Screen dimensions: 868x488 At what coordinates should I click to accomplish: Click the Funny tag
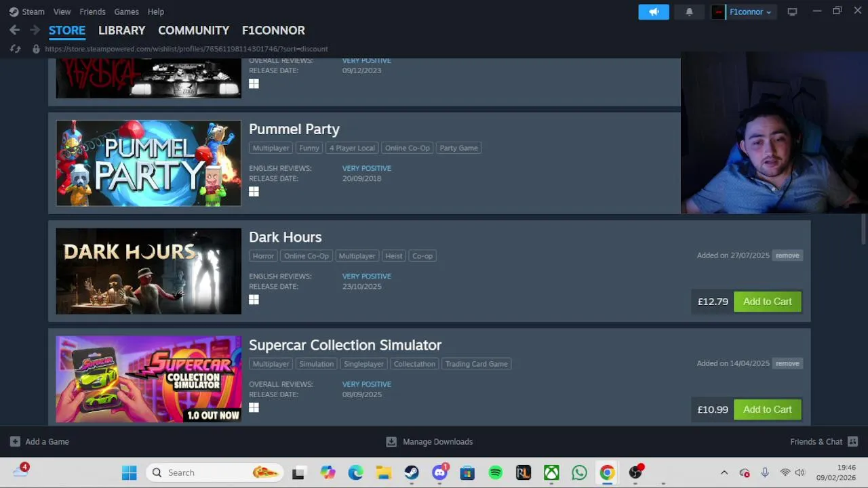click(309, 148)
